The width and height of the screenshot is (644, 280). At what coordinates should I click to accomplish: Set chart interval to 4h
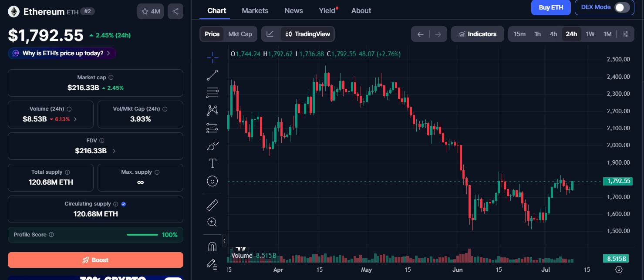[553, 34]
